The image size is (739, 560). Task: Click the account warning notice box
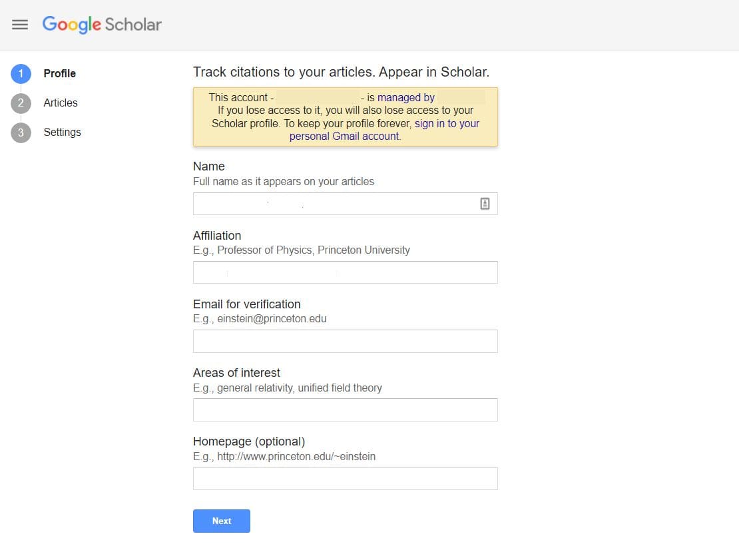[x=345, y=117]
